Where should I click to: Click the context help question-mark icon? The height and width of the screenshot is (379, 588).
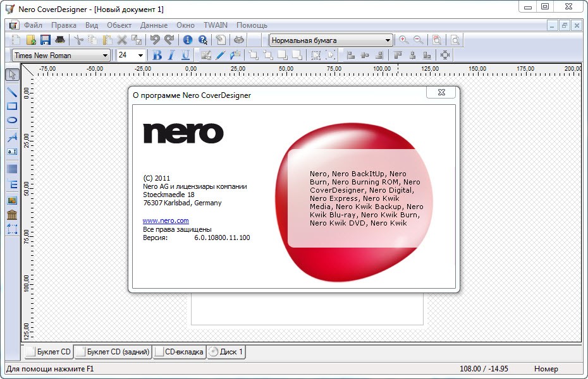click(x=202, y=40)
